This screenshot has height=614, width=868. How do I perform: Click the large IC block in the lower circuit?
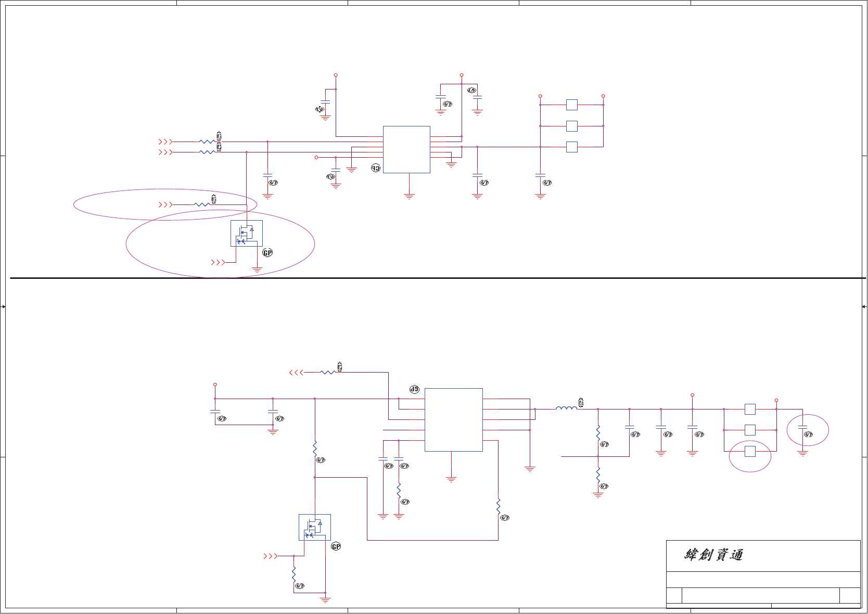(x=454, y=420)
